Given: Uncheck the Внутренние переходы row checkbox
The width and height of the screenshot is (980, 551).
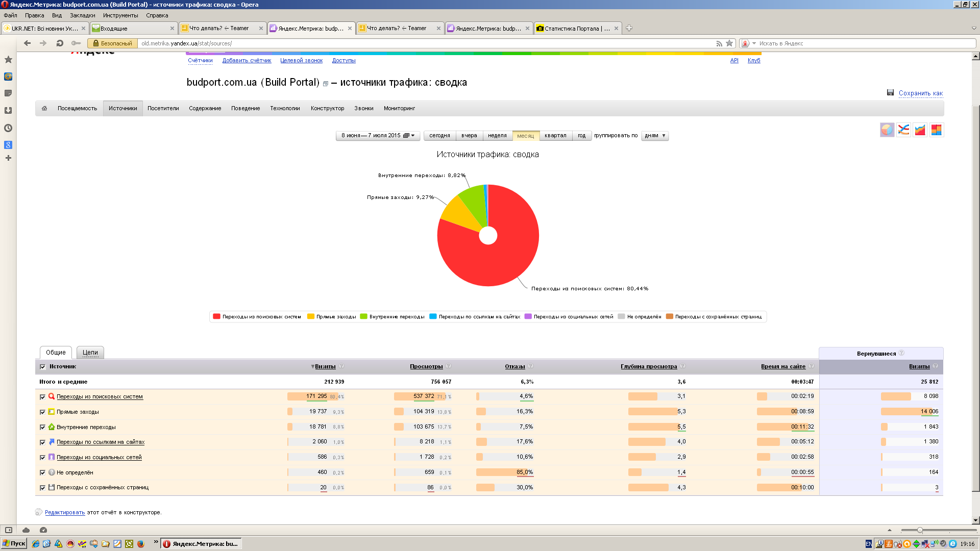Looking at the screenshot, I should pyautogui.click(x=43, y=428).
